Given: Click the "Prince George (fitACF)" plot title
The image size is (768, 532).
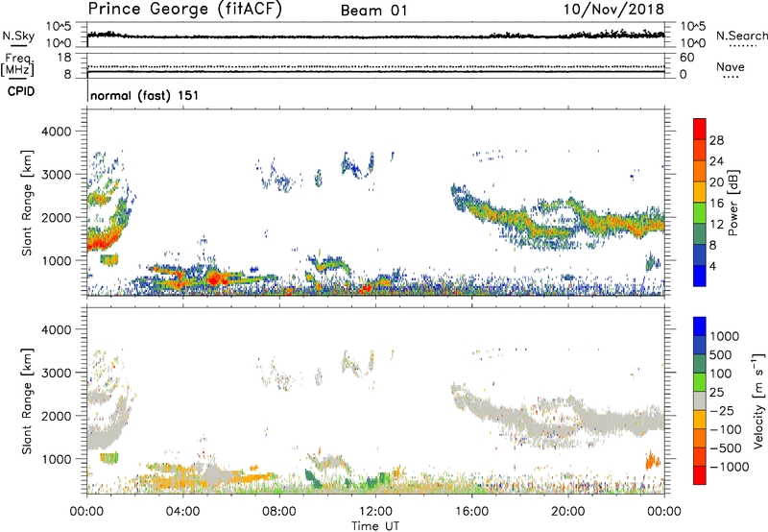Looking at the screenshot, I should tap(185, 9).
